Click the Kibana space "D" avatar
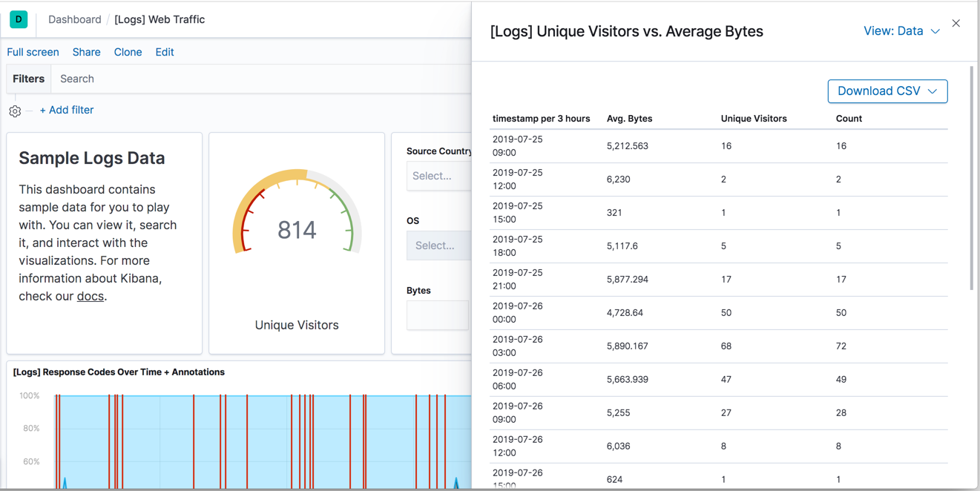 coord(18,19)
